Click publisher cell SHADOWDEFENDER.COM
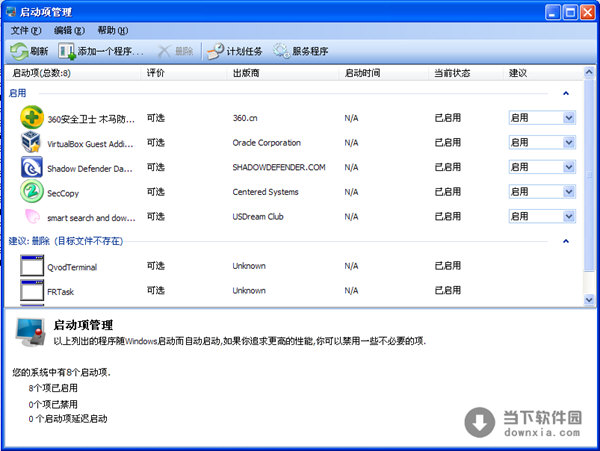The height and width of the screenshot is (451, 600). (279, 167)
